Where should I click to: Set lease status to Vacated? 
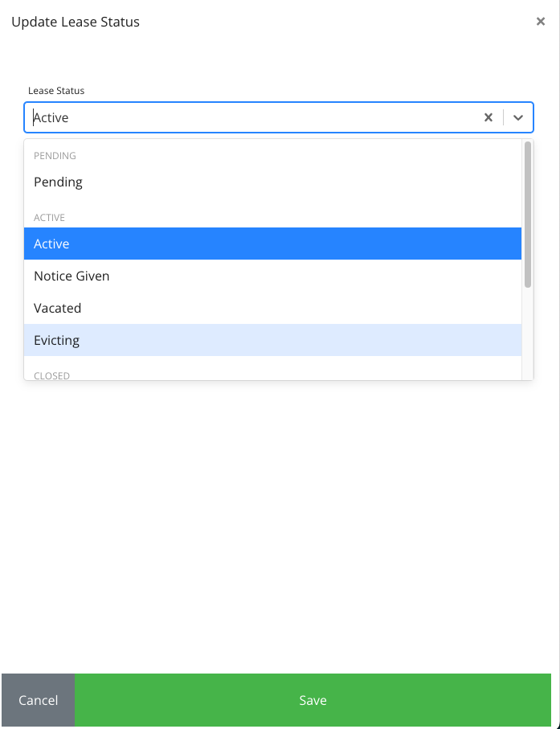(57, 308)
